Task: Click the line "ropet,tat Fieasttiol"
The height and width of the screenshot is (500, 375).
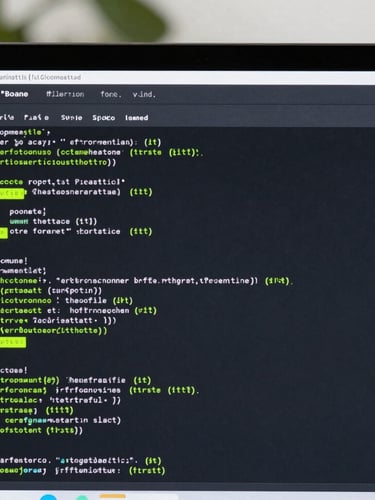Action: pos(63,182)
